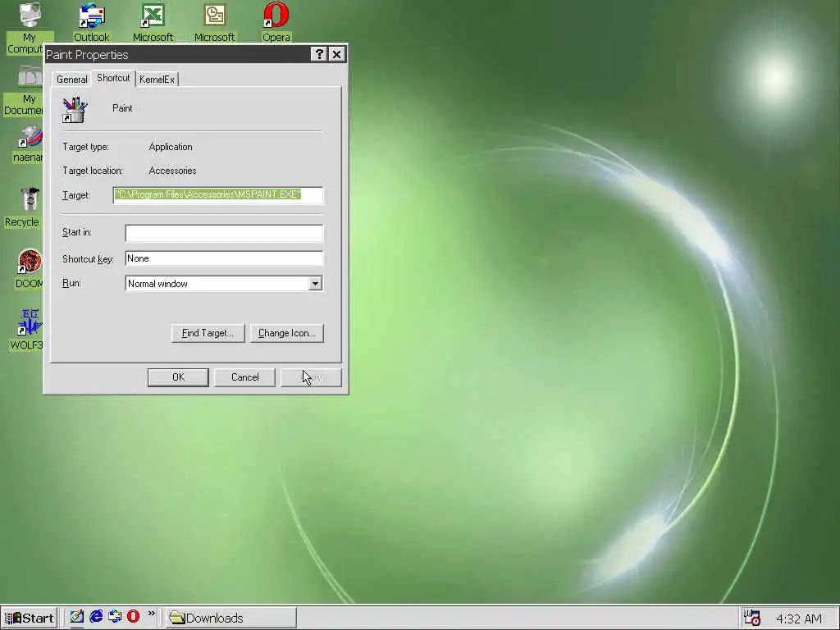This screenshot has height=630, width=840.
Task: Click the Find Target button
Action: (x=208, y=333)
